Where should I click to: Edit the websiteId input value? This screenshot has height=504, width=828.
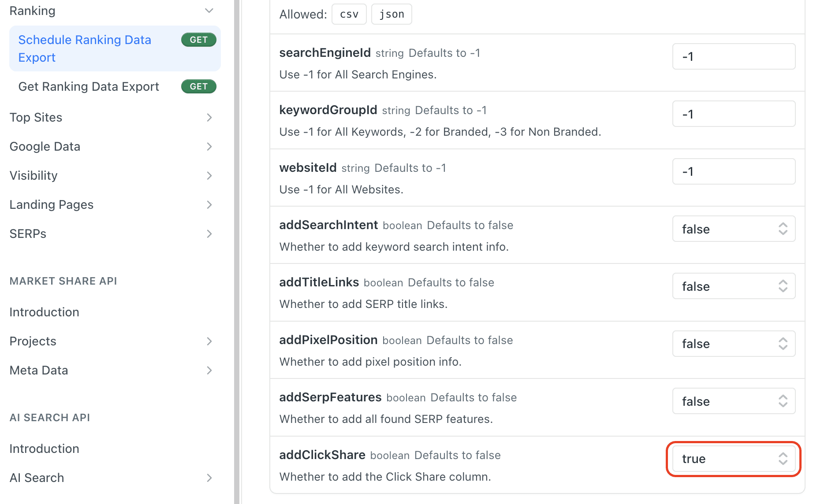[x=733, y=171]
